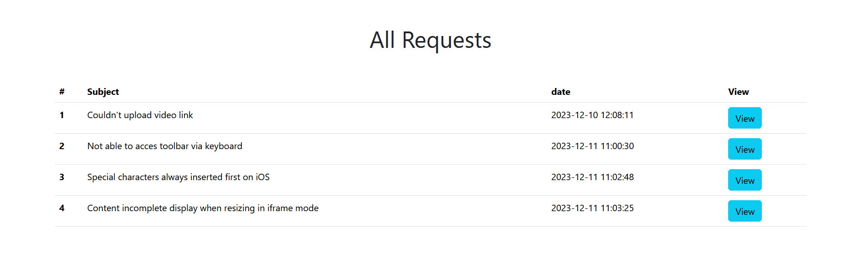
Task: Select the Subject column header
Action: click(103, 91)
